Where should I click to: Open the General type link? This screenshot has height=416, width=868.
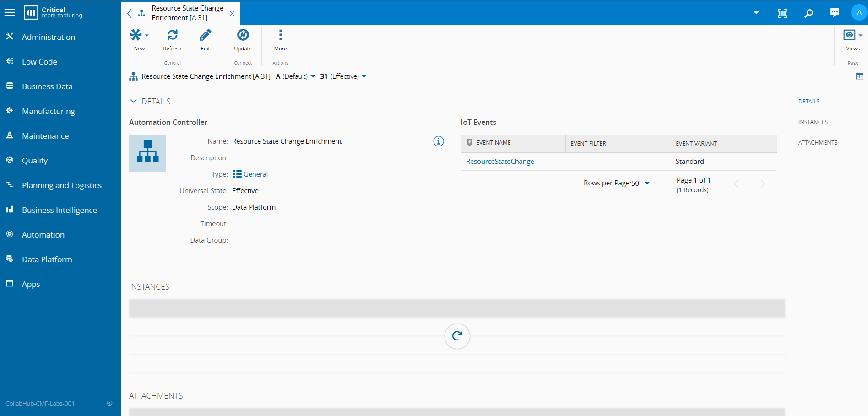[255, 174]
